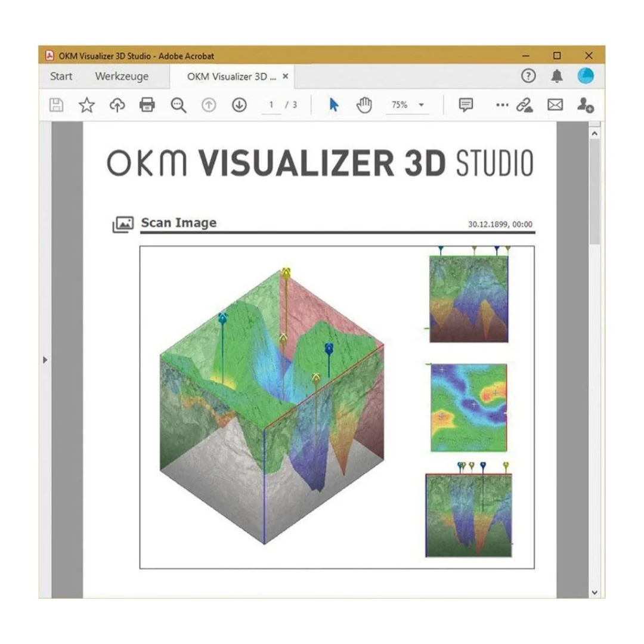Add a comment with speech bubble icon
The image size is (644, 644).
pos(466,105)
